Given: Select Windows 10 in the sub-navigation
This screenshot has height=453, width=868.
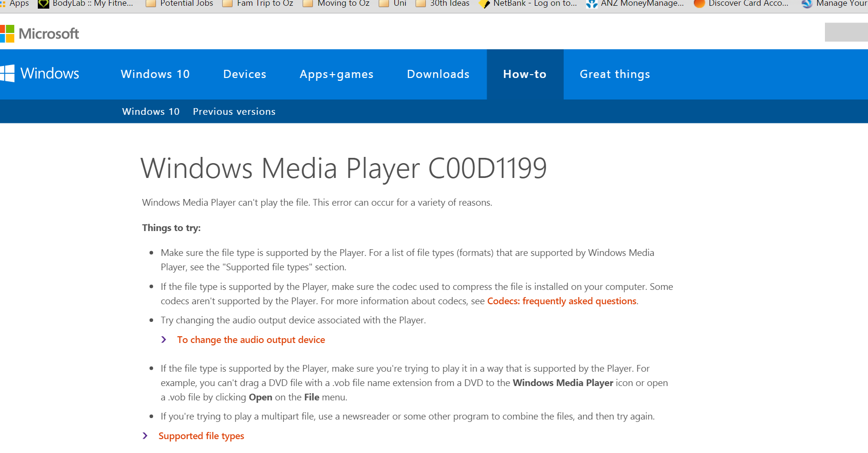Looking at the screenshot, I should click(x=151, y=111).
